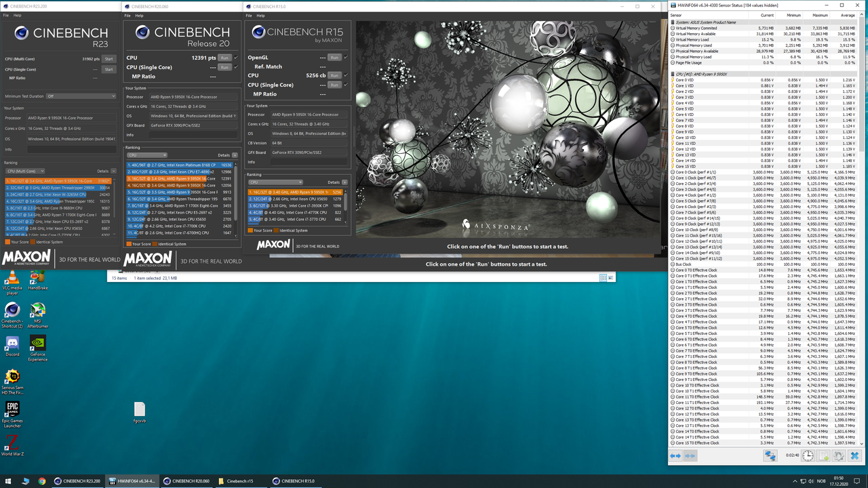
Task: Run R20 CPU benchmark
Action: [x=225, y=58]
